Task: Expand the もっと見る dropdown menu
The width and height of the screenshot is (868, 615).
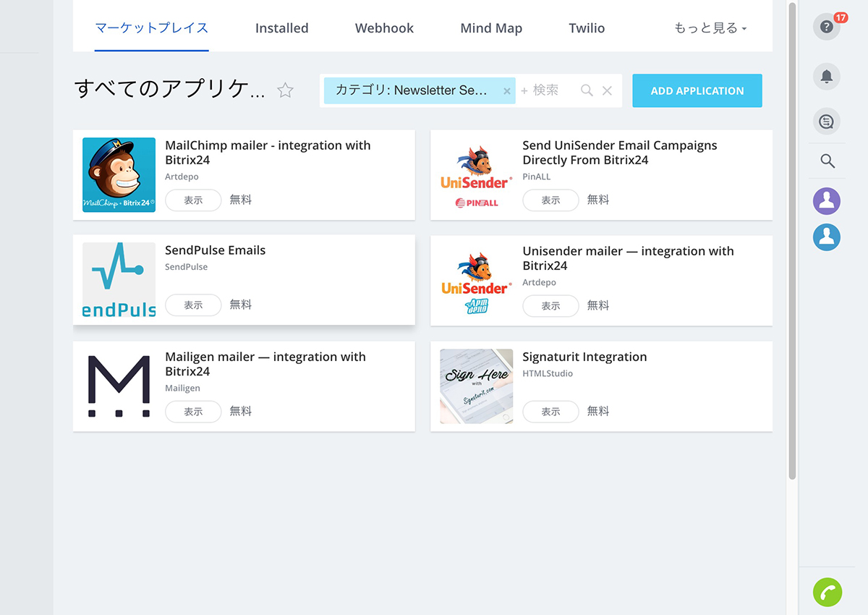Action: click(710, 28)
